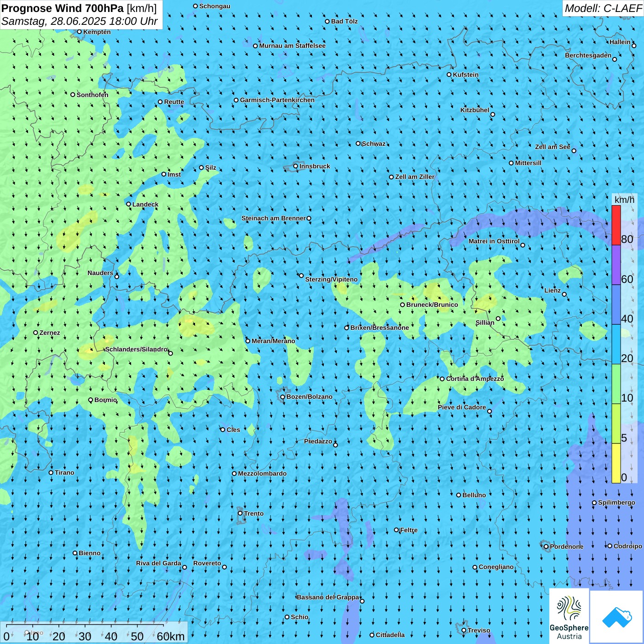
Task: Click the Imst label
Action: (174, 174)
